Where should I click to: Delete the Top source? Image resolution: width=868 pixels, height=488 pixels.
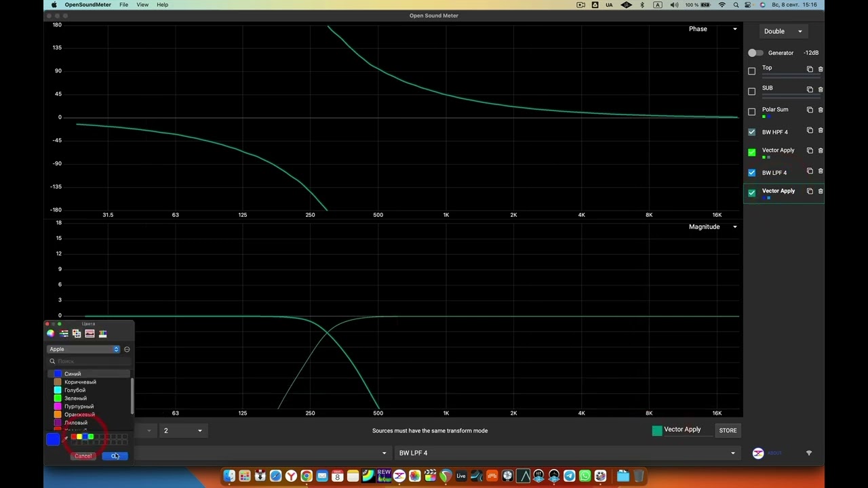click(821, 69)
